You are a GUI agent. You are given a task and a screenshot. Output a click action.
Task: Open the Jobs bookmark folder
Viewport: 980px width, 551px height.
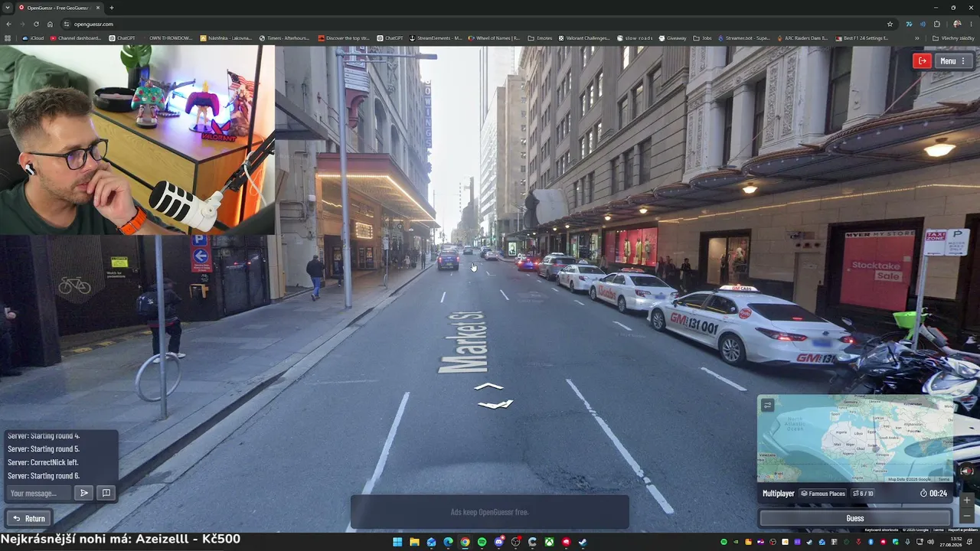pyautogui.click(x=702, y=37)
